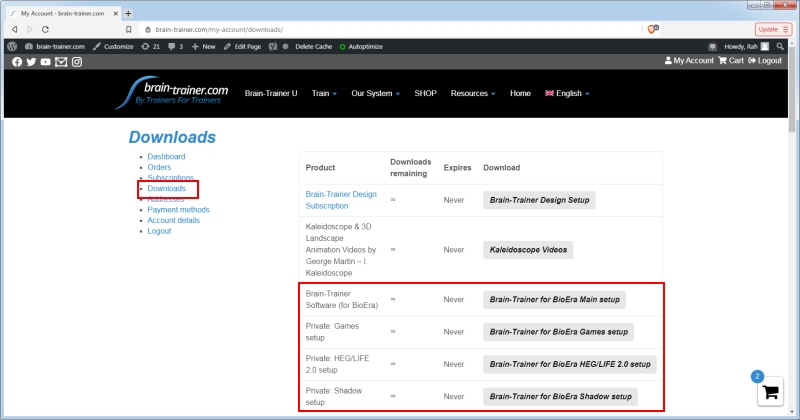Click the browser address bar URL
800x420 pixels.
[x=219, y=30]
